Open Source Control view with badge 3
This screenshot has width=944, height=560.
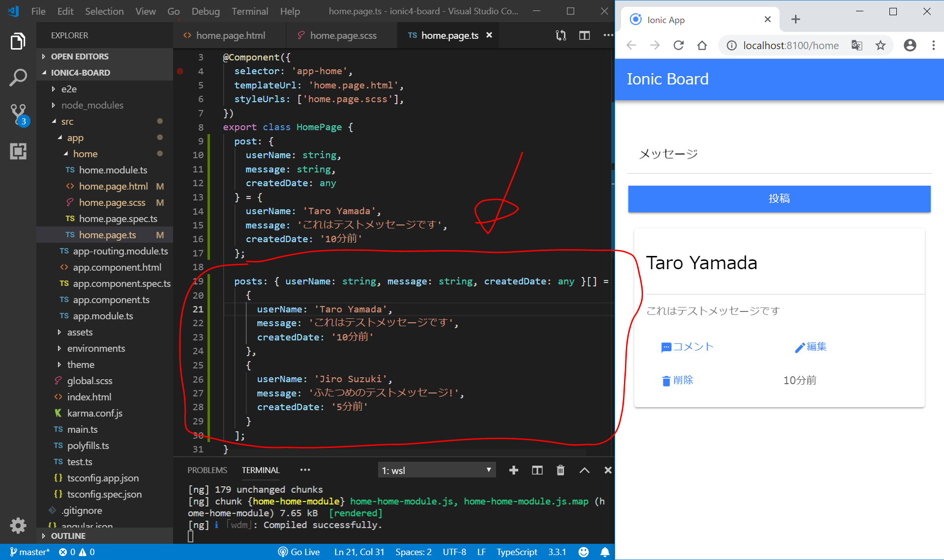click(x=18, y=113)
